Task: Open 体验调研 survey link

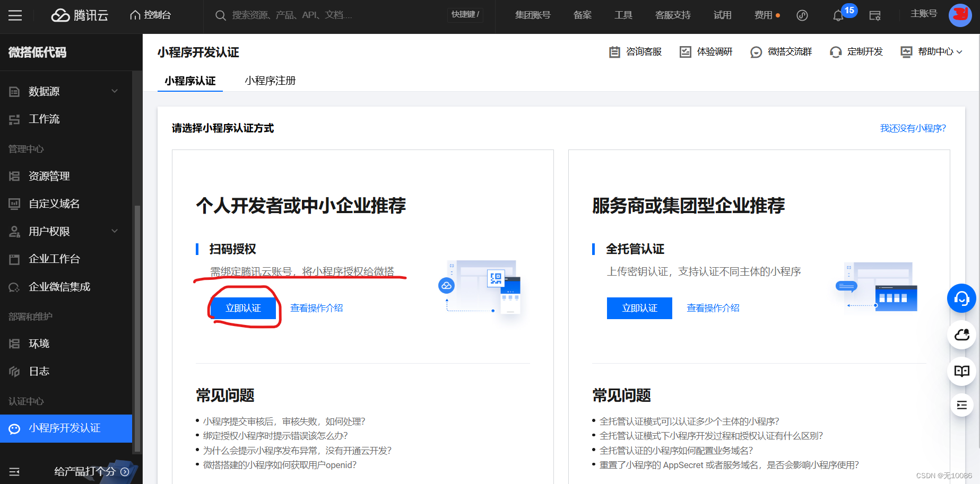Action: pos(706,51)
